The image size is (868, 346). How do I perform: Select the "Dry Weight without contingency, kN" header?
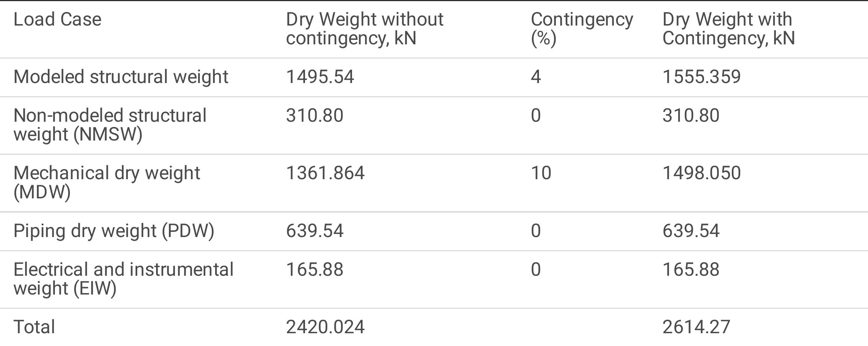coord(364,29)
